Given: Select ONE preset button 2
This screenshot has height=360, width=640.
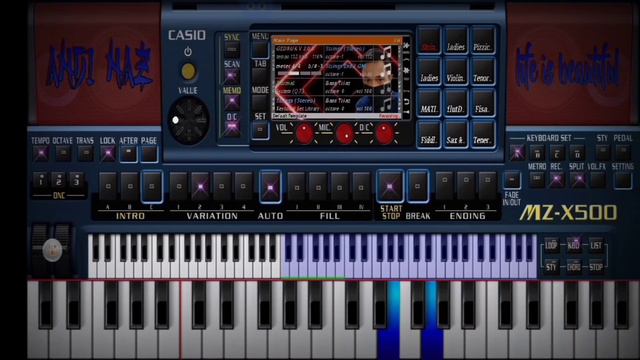Looking at the screenshot, I should click(x=58, y=180).
